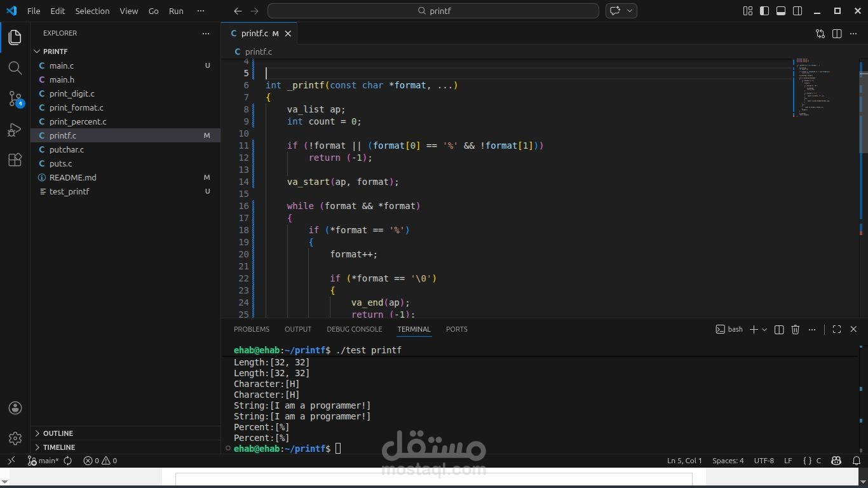Image resolution: width=868 pixels, height=488 pixels.
Task: Split the editor to the right
Action: (x=837, y=34)
